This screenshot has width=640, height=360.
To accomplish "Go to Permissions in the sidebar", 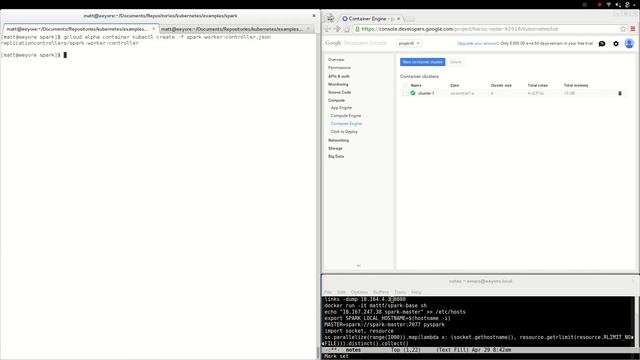I will click(x=339, y=68).
